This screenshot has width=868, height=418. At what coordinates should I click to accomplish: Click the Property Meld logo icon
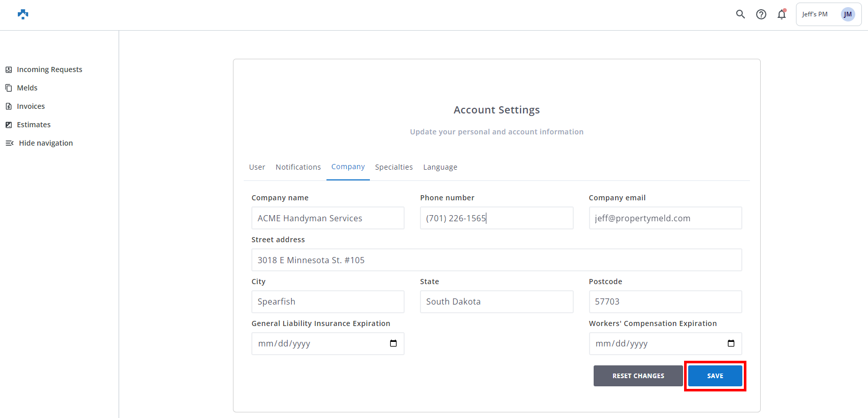point(23,14)
